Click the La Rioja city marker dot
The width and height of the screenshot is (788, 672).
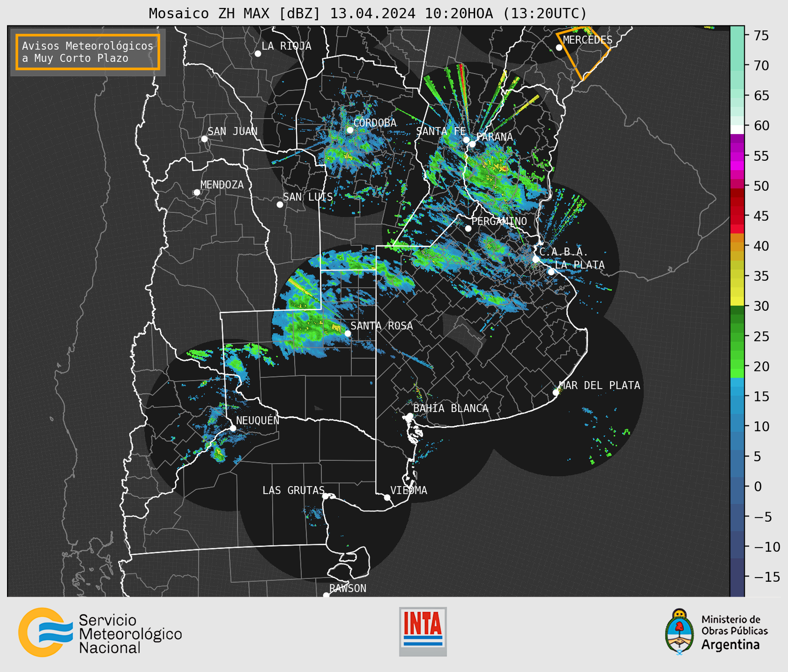click(258, 54)
